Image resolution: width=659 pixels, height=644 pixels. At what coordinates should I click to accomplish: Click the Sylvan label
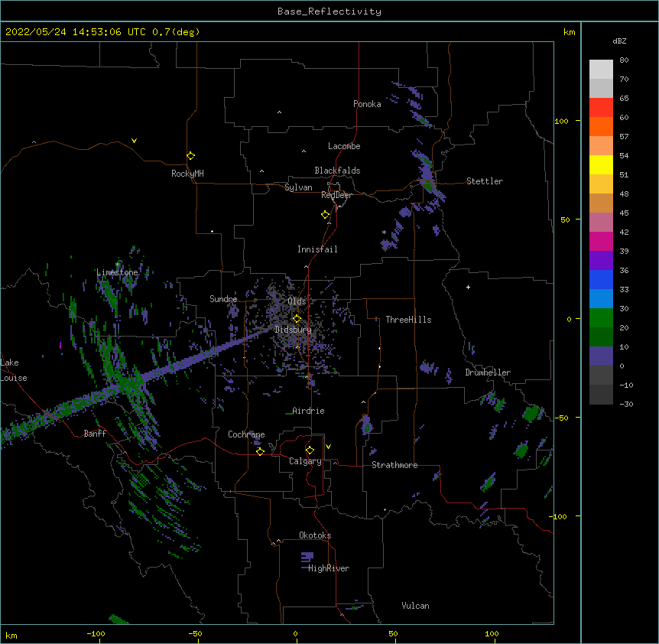pos(298,187)
